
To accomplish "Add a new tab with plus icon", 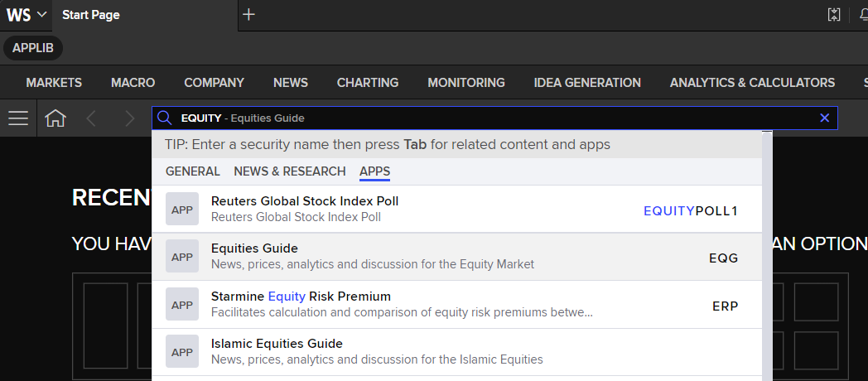I will tap(249, 15).
